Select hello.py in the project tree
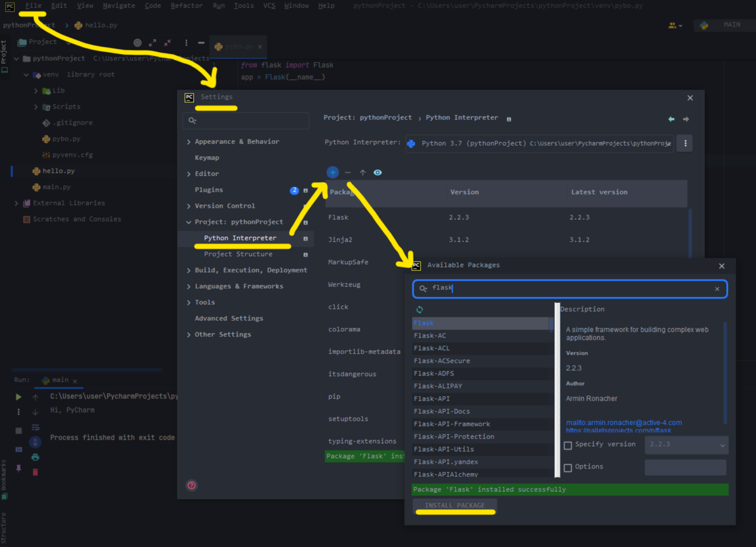The image size is (756, 547). 59,171
